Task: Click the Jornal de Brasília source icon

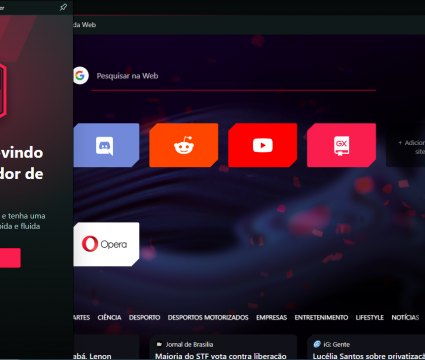Action: (x=159, y=344)
